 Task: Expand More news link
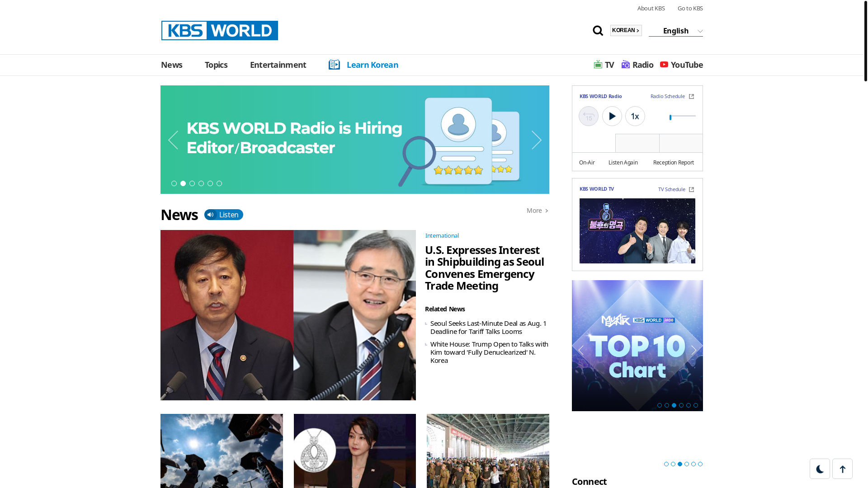coord(538,211)
